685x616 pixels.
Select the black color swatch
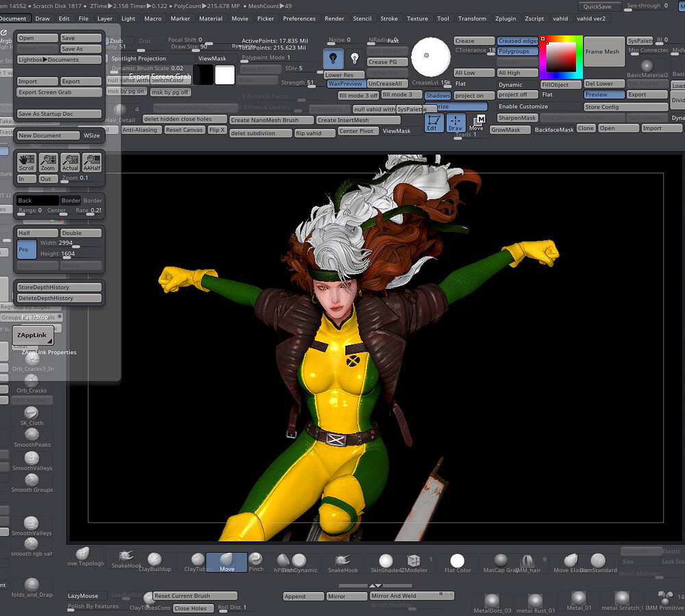tap(203, 75)
